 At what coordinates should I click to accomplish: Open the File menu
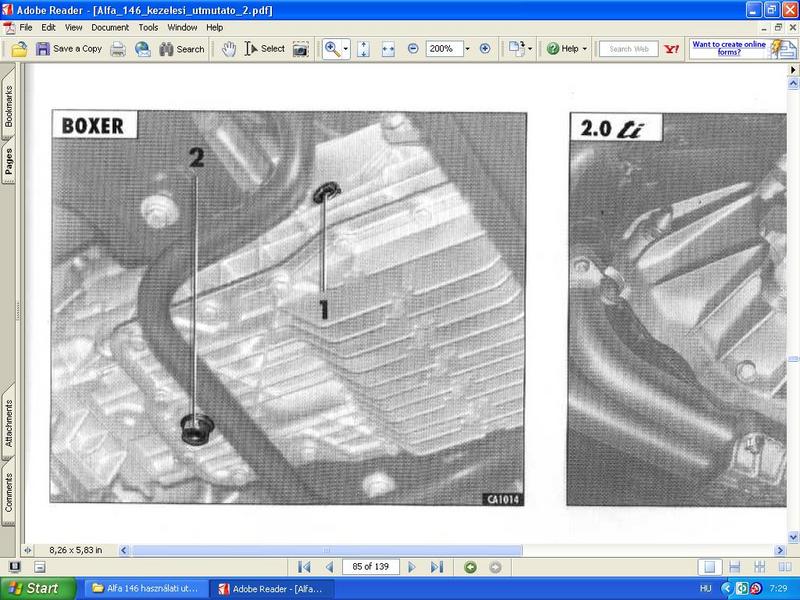[26, 28]
